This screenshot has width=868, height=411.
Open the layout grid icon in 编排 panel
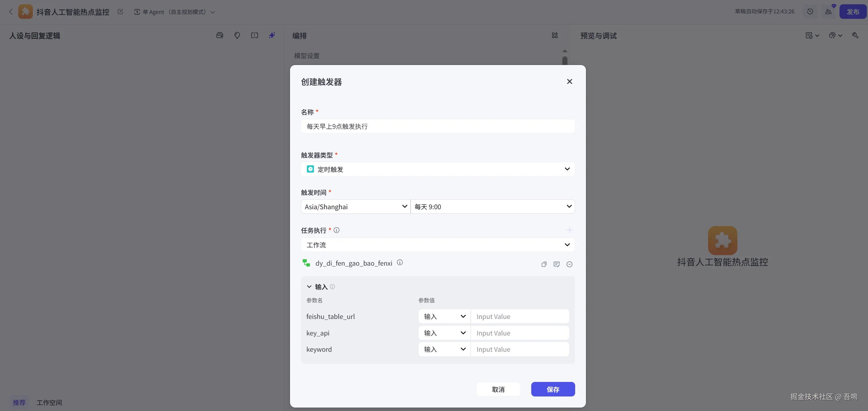point(555,35)
